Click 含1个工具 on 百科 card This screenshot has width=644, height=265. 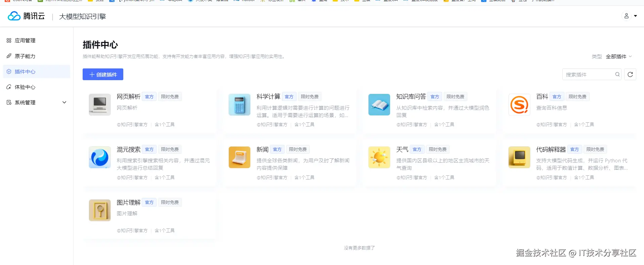point(584,124)
